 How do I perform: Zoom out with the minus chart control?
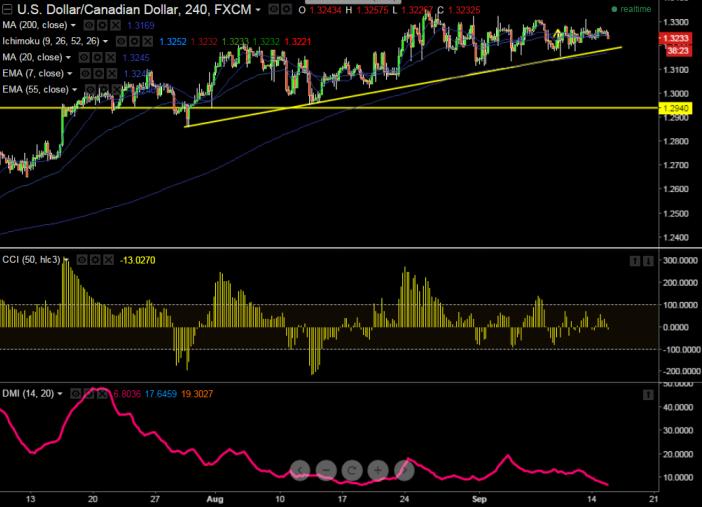(326, 470)
